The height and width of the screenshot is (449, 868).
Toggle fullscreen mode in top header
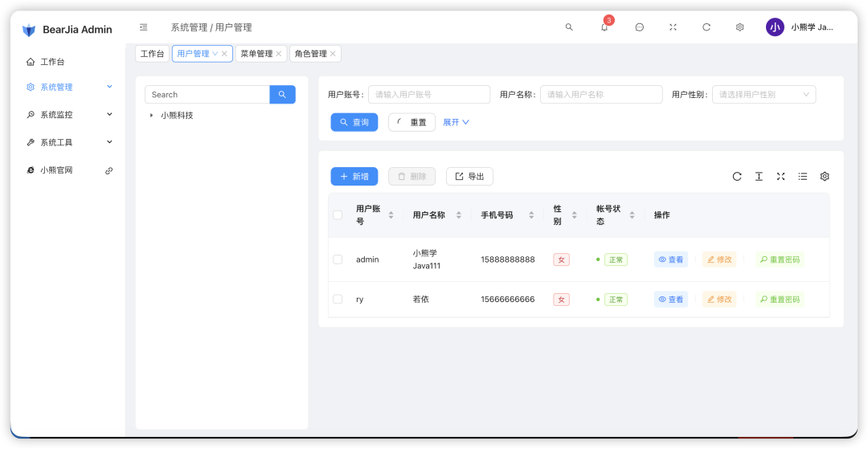click(x=673, y=27)
